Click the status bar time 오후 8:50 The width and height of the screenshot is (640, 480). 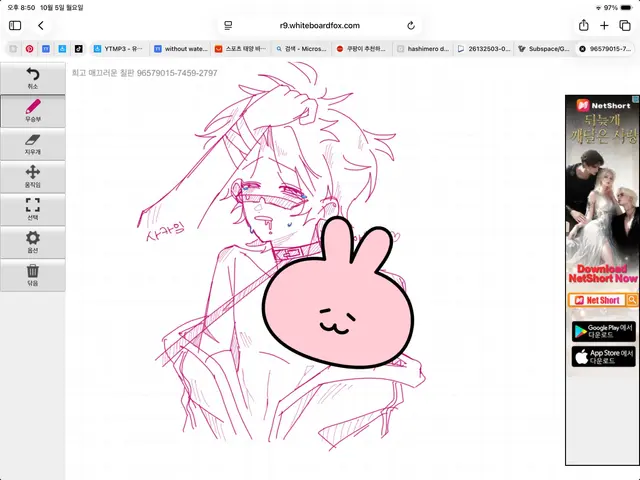click(21, 8)
